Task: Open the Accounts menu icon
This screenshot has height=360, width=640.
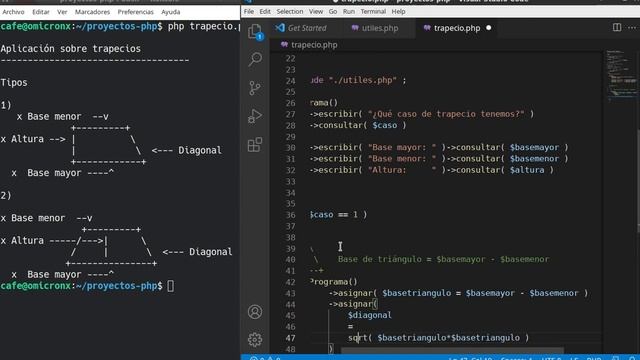Action: click(255, 312)
